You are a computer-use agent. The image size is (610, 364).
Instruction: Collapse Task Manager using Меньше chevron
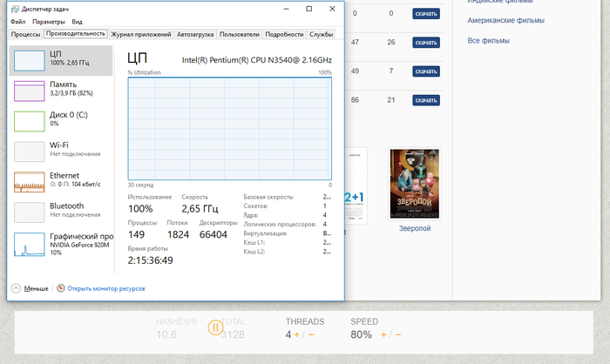point(17,288)
